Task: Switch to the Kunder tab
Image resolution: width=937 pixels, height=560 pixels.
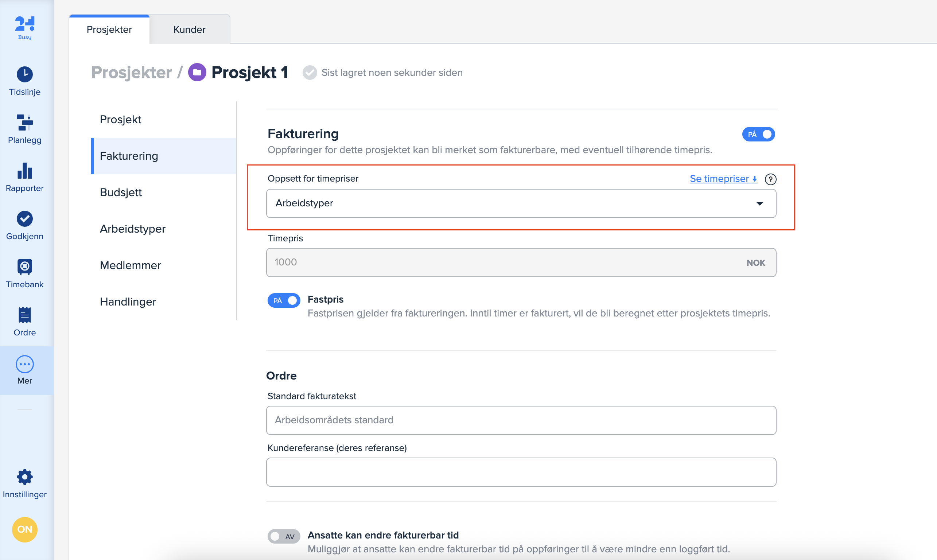Action: point(190,30)
